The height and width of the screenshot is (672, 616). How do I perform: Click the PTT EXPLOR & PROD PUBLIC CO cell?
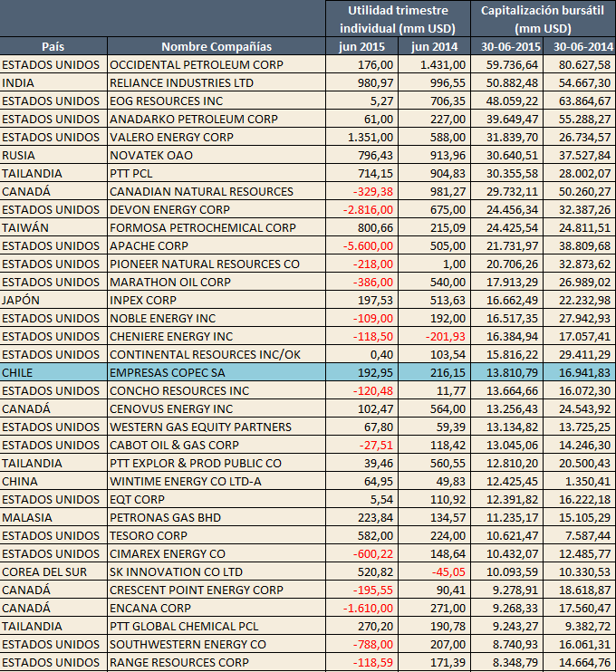pyautogui.click(x=217, y=463)
